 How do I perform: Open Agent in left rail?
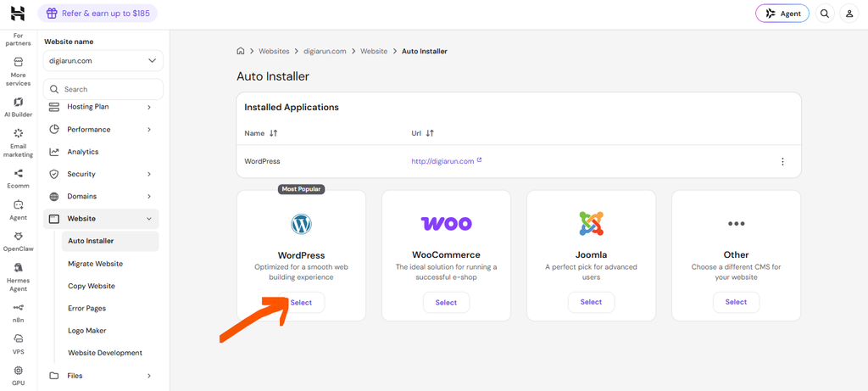click(18, 210)
